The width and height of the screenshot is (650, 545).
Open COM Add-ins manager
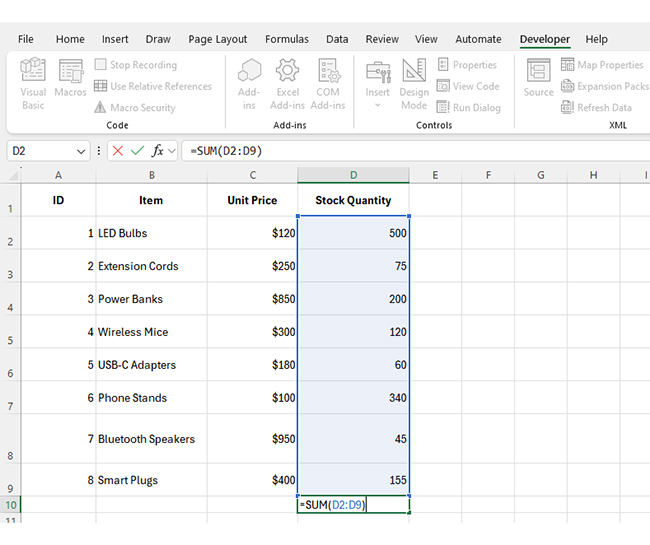(328, 84)
